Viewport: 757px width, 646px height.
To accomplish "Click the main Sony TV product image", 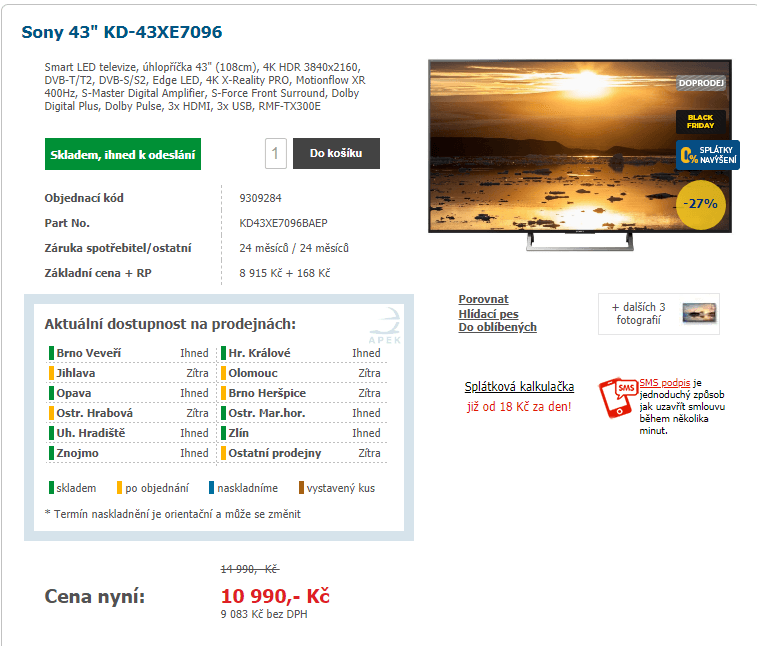I will click(580, 154).
